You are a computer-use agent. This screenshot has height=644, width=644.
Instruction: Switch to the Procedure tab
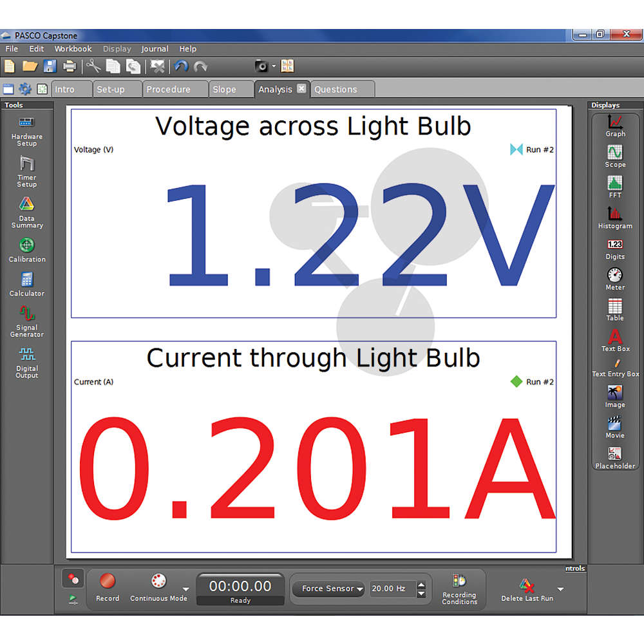175,89
